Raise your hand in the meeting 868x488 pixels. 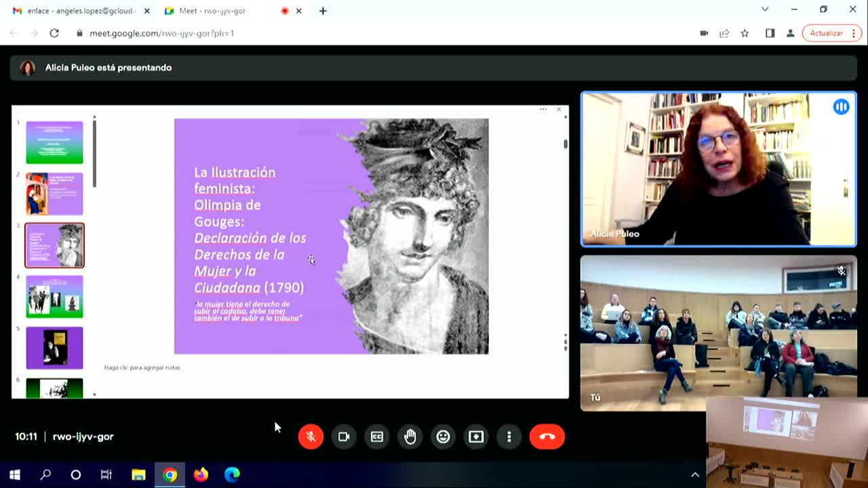[x=410, y=436]
